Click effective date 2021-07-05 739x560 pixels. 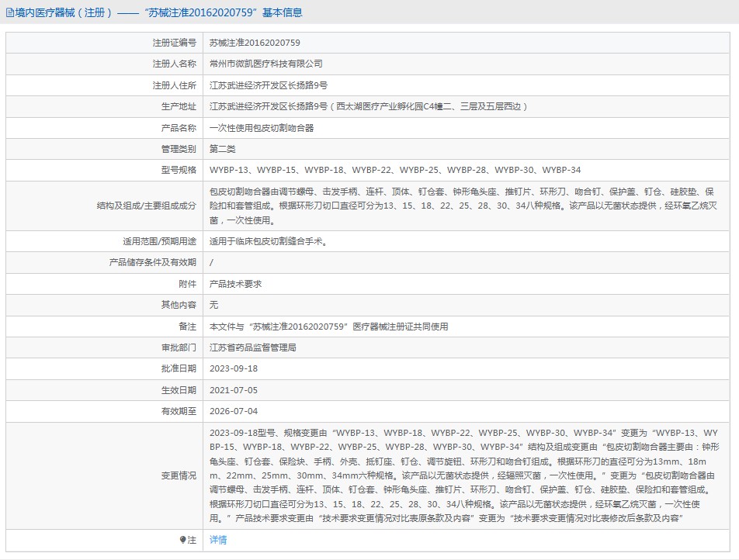click(x=234, y=390)
